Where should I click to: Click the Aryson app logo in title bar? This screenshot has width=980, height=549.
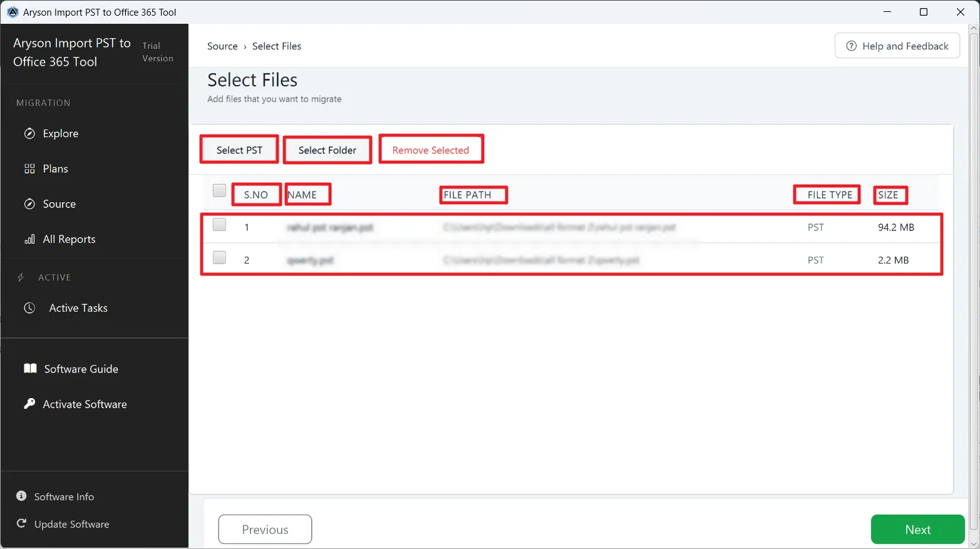pyautogui.click(x=13, y=12)
